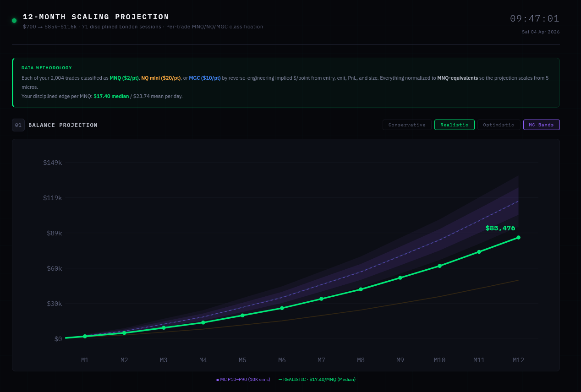Screen dimensions: 581x392
Task: Click the green status dot beside title
Action: 14,21
